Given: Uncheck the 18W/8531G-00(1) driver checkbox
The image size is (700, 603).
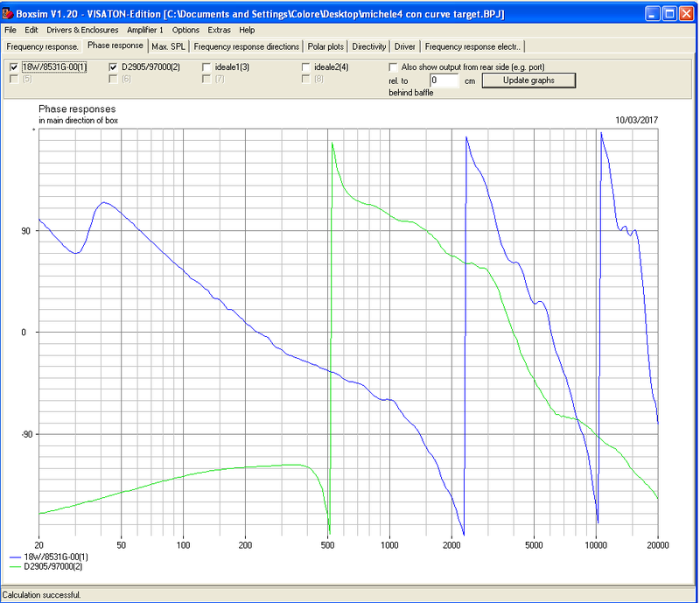Looking at the screenshot, I should pos(14,67).
